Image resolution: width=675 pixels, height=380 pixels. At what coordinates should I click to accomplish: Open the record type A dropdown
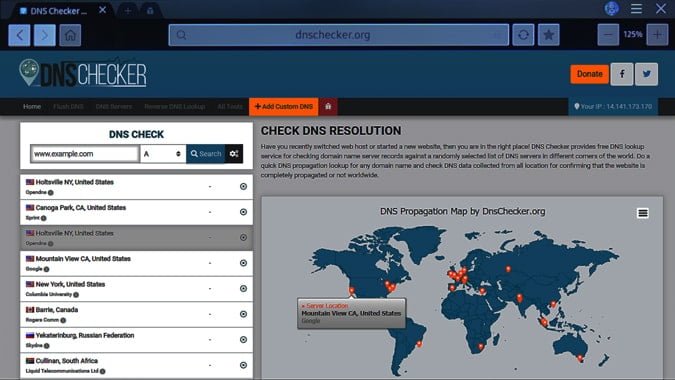pos(163,154)
